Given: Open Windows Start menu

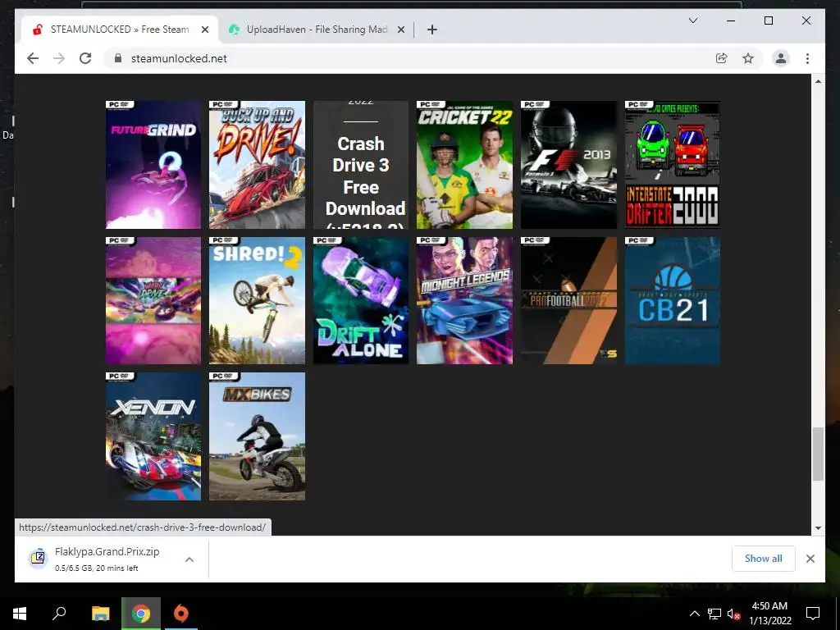Looking at the screenshot, I should [x=20, y=614].
